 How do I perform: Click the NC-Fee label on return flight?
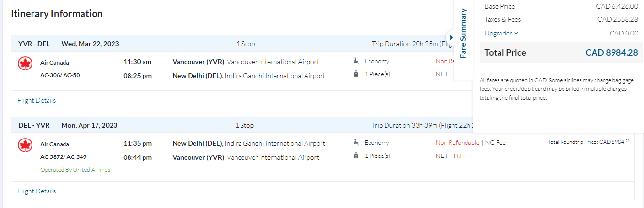click(495, 143)
